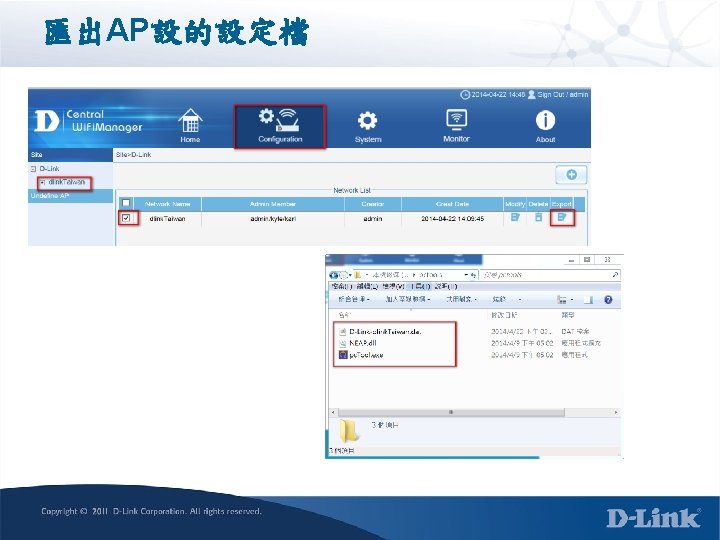Open Explorer recent locations dropdown arrow
This screenshot has width=720, height=540.
point(350,275)
